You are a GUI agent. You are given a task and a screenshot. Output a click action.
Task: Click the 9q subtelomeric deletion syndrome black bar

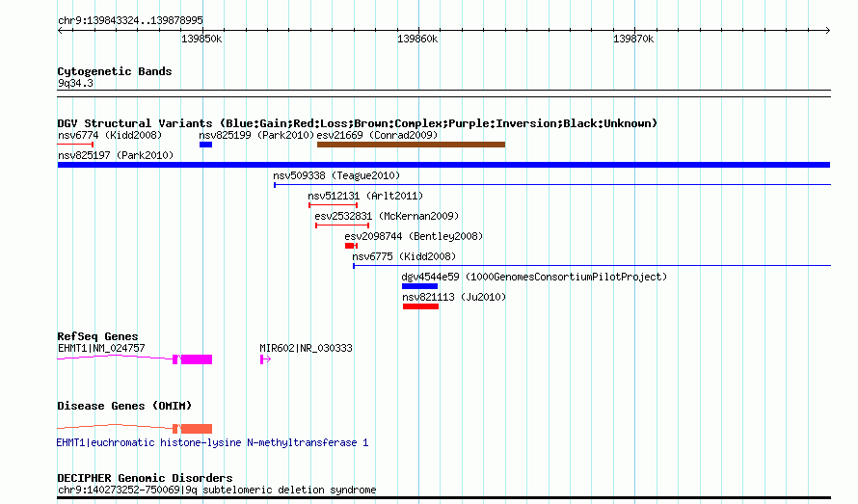[x=443, y=498]
